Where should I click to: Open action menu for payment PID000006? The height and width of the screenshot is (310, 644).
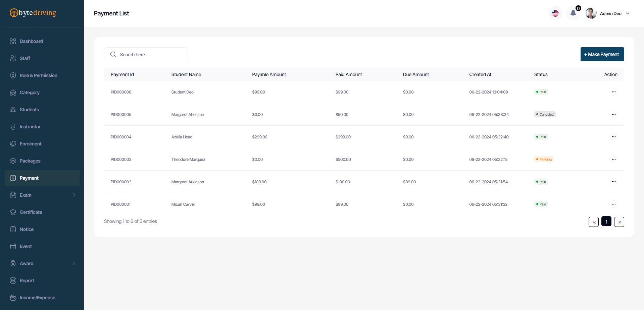click(x=613, y=92)
